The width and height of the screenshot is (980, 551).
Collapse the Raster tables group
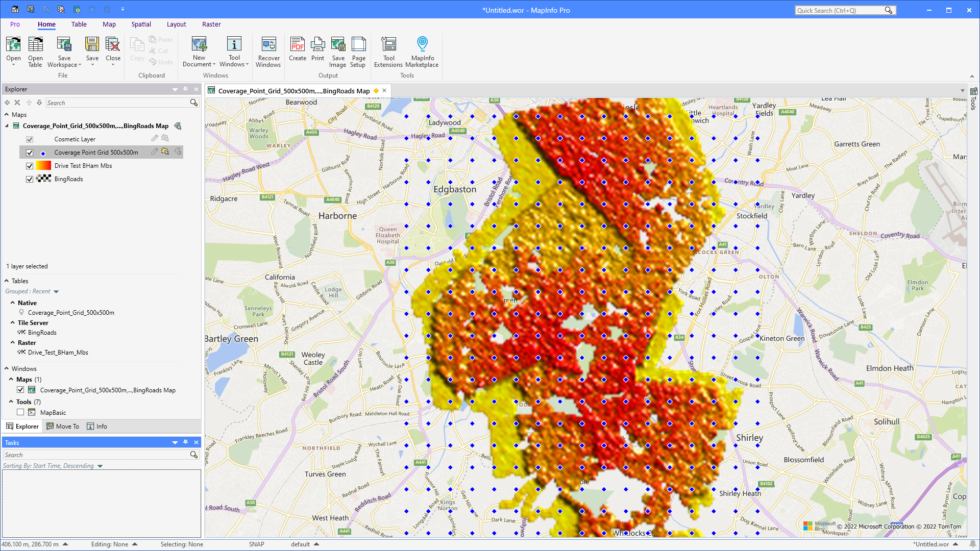tap(13, 342)
